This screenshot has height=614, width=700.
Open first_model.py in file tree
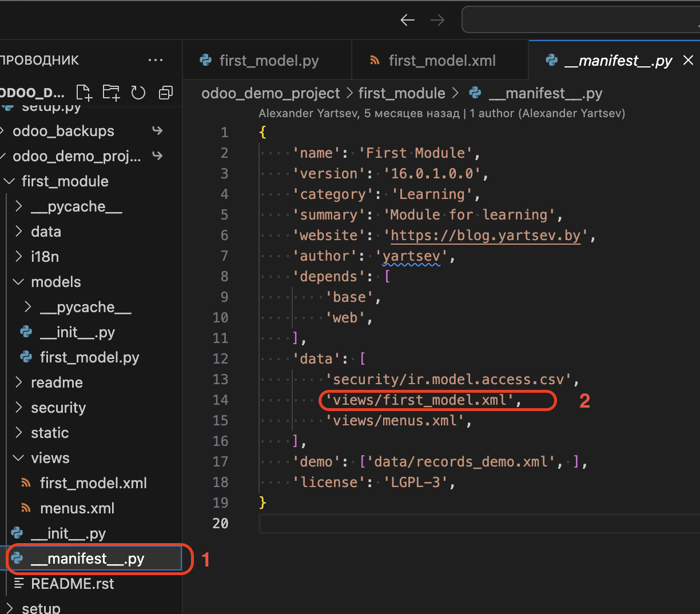pos(90,357)
